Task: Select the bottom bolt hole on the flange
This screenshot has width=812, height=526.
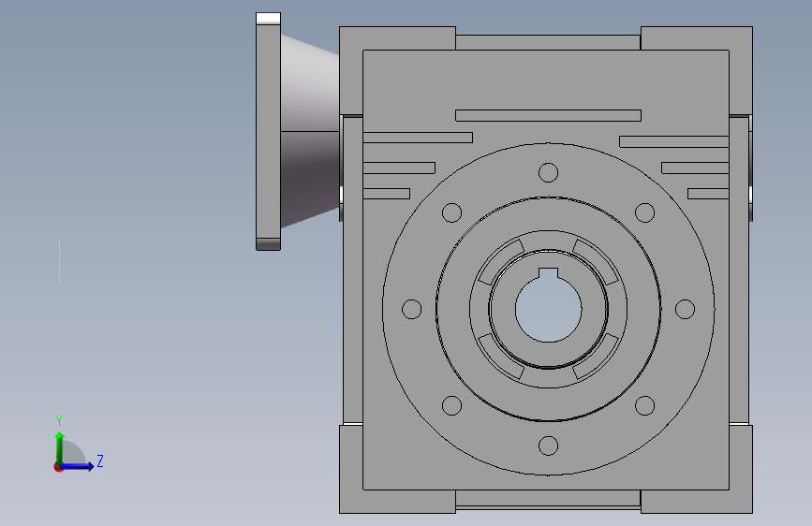Action: click(549, 446)
